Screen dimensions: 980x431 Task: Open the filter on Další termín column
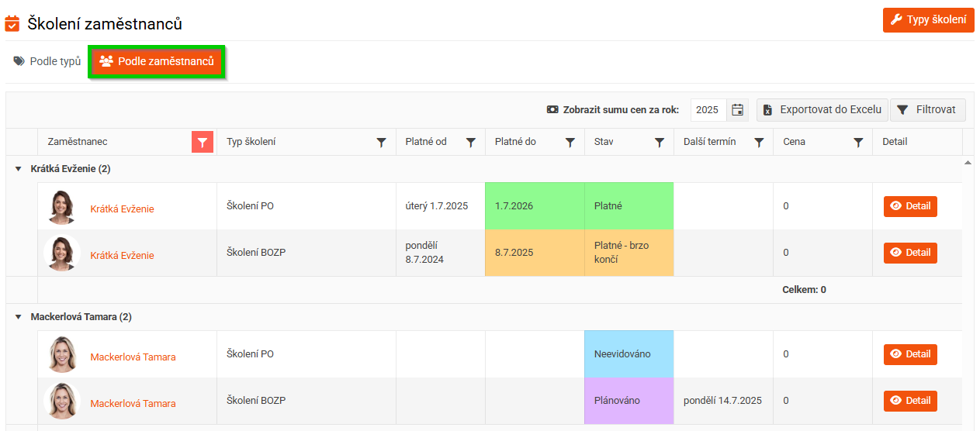(x=759, y=142)
